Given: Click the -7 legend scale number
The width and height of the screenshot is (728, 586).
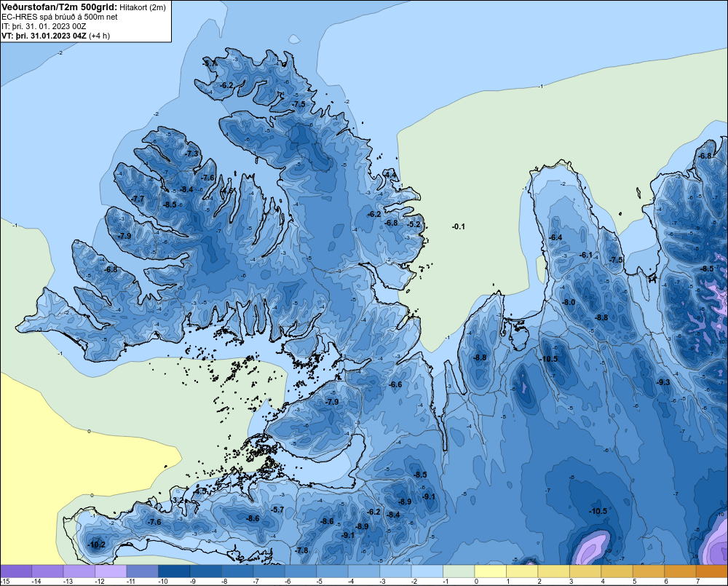Looking at the screenshot, I should coord(257,582).
